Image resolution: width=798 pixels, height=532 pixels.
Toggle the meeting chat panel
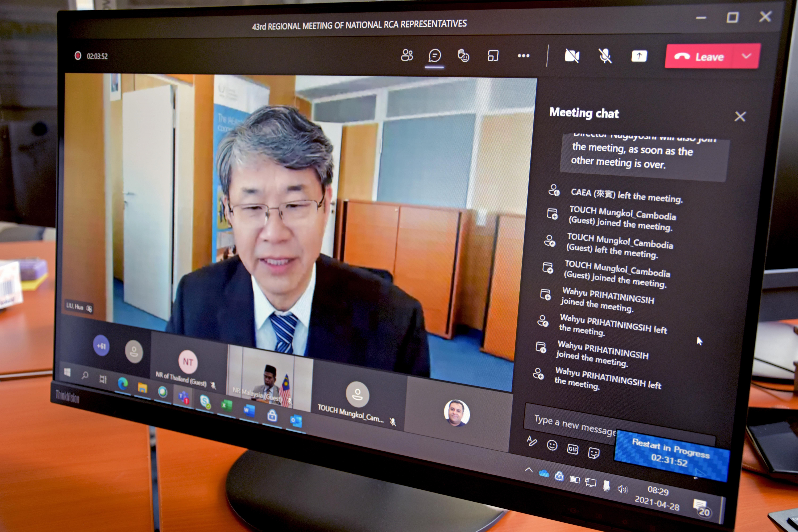pyautogui.click(x=434, y=56)
